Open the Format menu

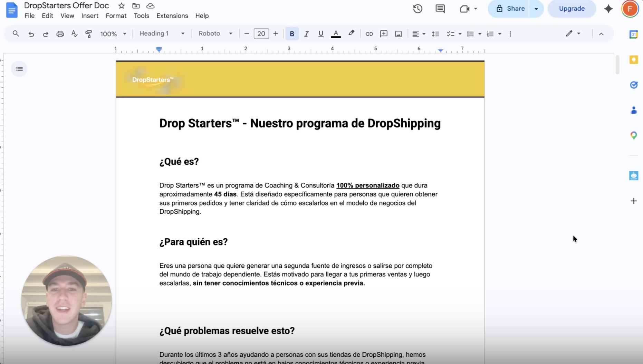tap(116, 16)
